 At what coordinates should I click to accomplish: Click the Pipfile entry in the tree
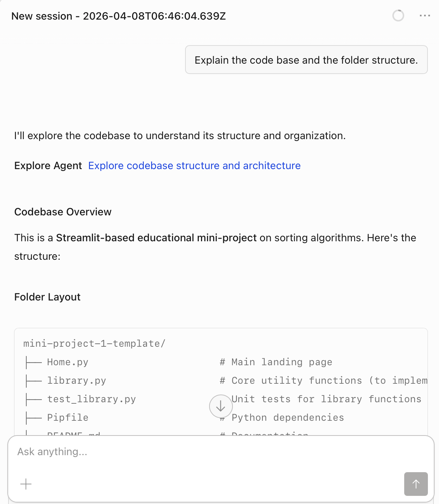coord(68,418)
